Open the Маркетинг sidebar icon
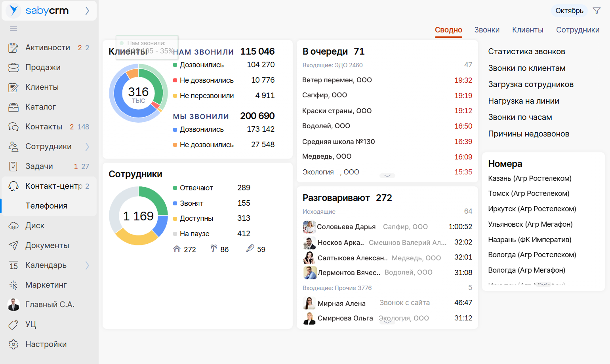610x364 pixels. click(13, 285)
